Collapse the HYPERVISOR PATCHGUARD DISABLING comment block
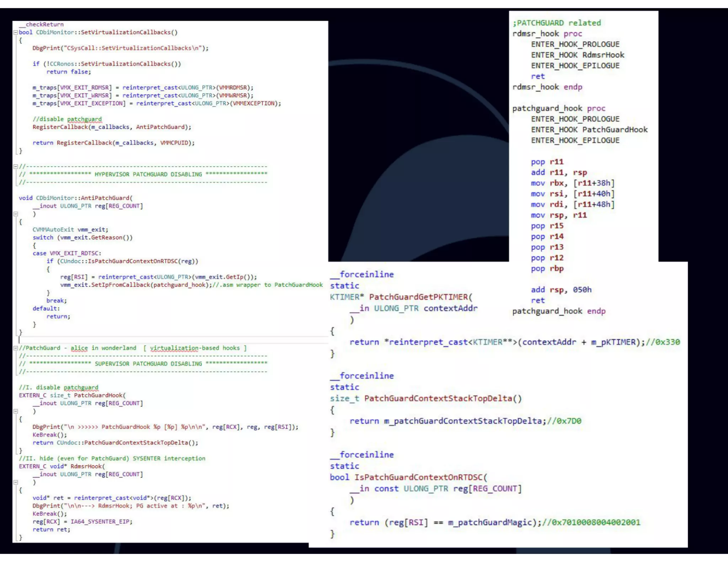 [x=15, y=166]
